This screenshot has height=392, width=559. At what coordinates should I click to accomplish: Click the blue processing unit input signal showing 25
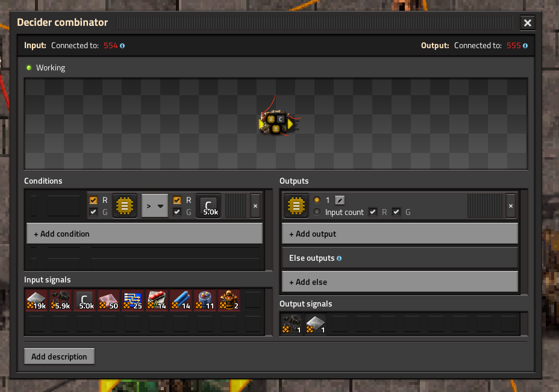pyautogui.click(x=133, y=300)
